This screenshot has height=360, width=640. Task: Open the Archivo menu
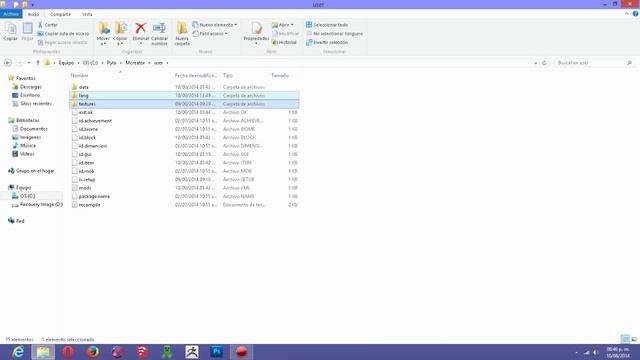[11, 14]
